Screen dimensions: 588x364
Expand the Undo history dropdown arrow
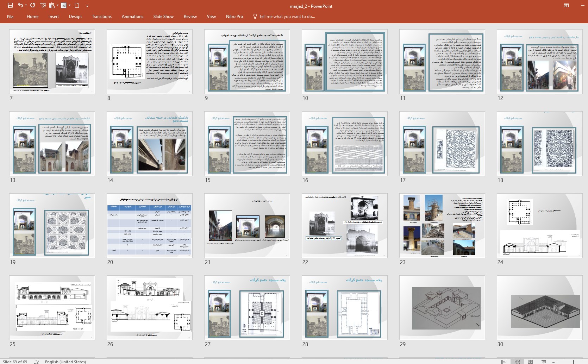coord(26,5)
